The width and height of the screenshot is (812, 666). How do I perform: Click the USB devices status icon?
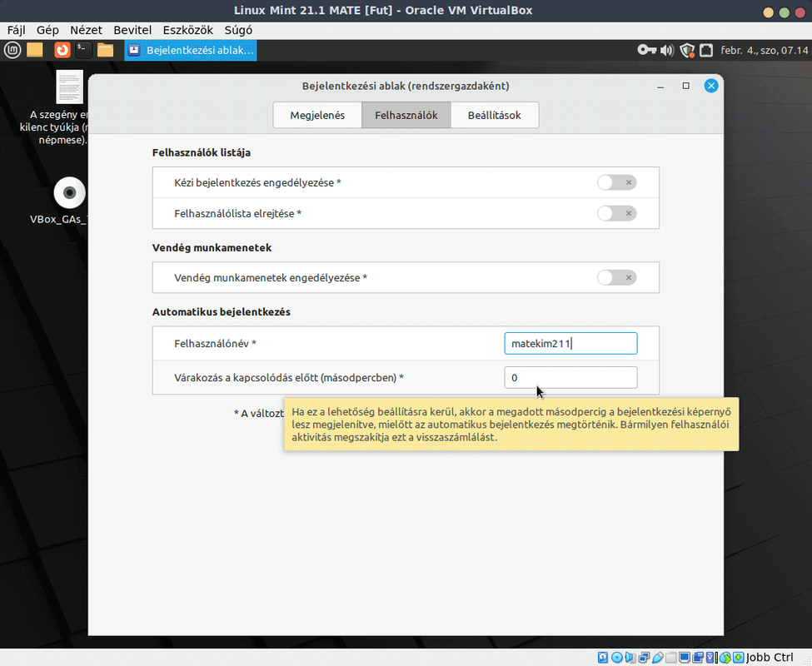click(x=658, y=657)
